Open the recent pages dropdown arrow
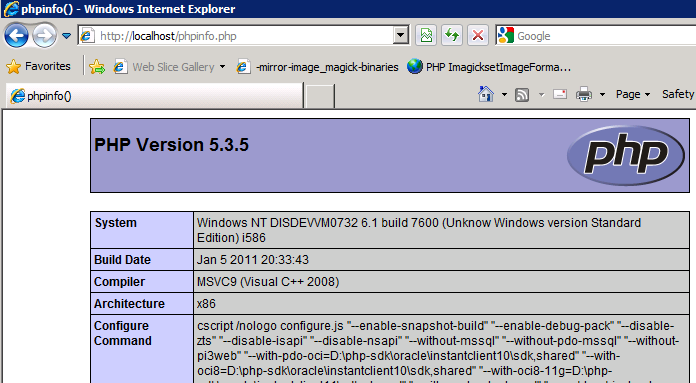Viewport: 696px width, 383px height. click(x=67, y=36)
